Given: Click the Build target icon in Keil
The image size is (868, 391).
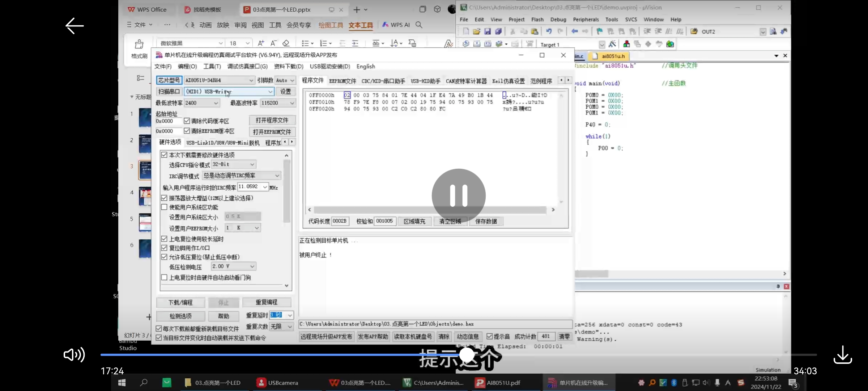Looking at the screenshot, I should pos(477,44).
